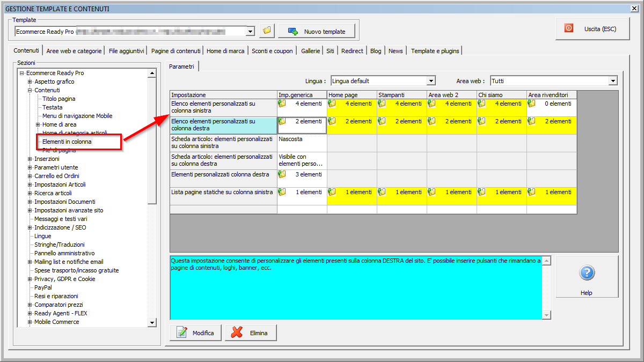The height and width of the screenshot is (362, 644).
Task: Click folder icon for Elementi personalizzati colonna destra
Action: (x=282, y=174)
